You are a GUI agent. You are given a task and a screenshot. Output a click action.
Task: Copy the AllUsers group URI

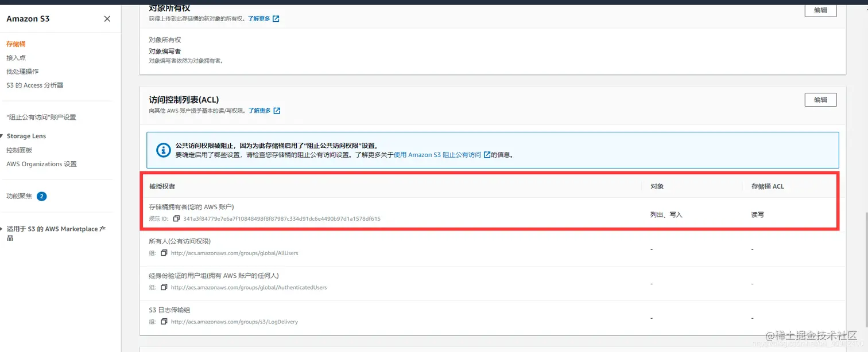pyautogui.click(x=164, y=253)
